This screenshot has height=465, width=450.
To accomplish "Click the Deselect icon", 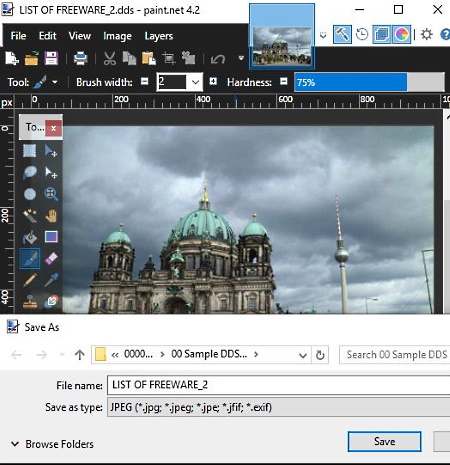I will tap(188, 59).
